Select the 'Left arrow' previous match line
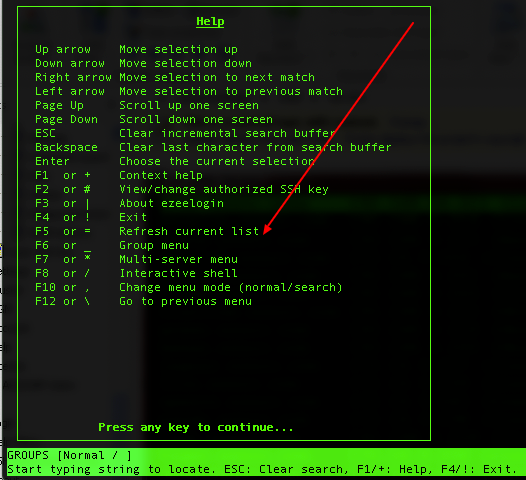 [189, 91]
